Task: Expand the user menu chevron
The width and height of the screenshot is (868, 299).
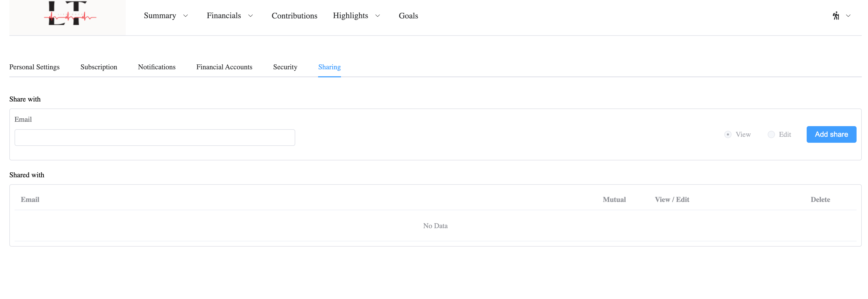Action: tap(848, 16)
